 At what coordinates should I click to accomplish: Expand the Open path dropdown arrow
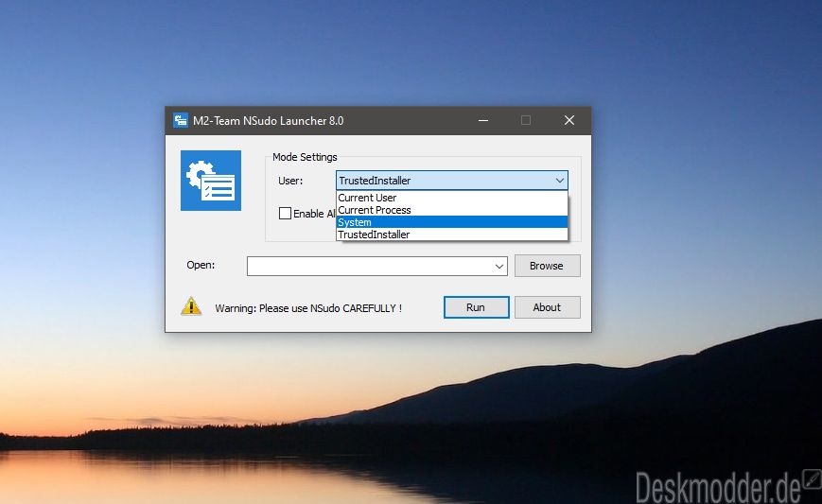click(x=499, y=266)
